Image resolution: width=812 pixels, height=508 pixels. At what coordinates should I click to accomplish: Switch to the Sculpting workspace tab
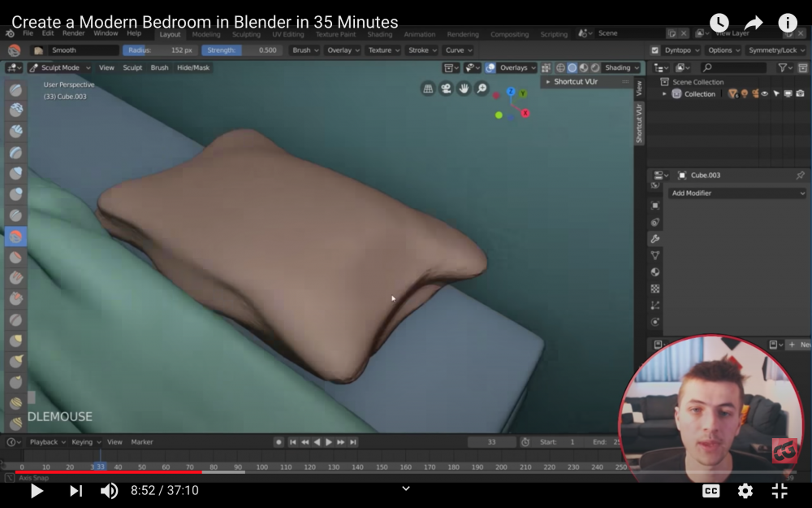pos(246,34)
